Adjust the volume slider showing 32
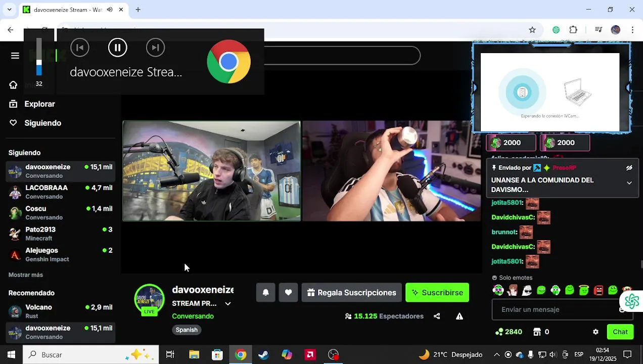643x364 pixels. pos(39,57)
